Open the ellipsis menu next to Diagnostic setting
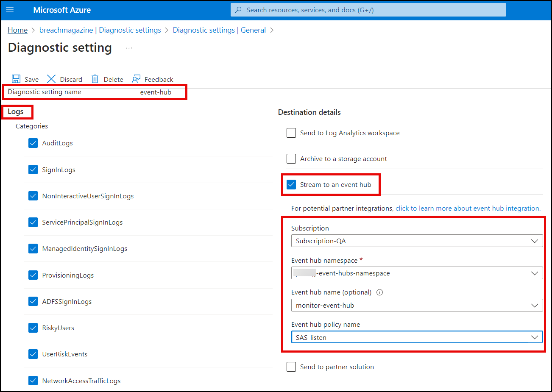 click(x=129, y=48)
